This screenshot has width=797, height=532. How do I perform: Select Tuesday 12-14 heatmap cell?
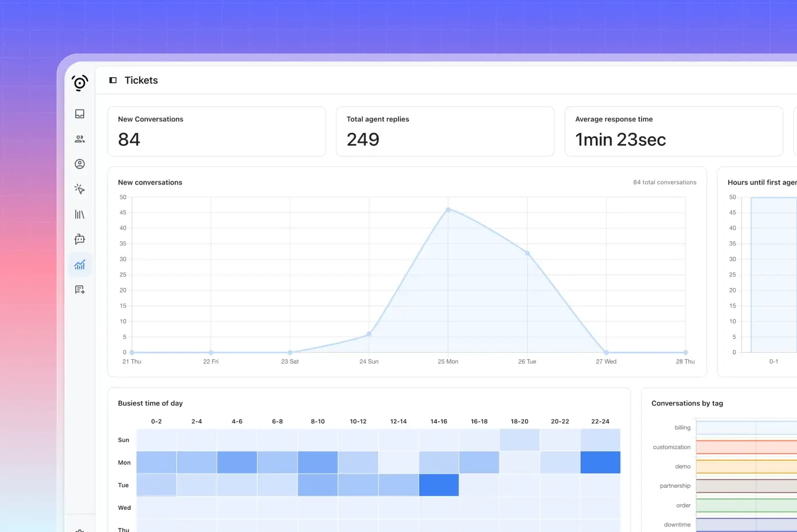coord(398,485)
